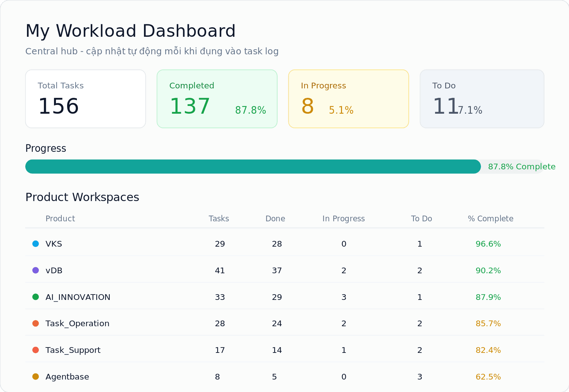The image size is (569, 392).
Task: Click the Product Workspaces heading
Action: point(82,197)
